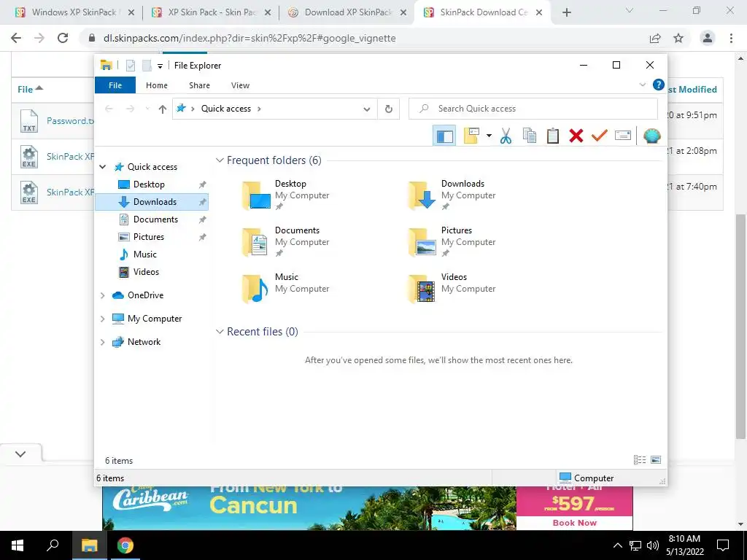Screen dimensions: 747x560
Task: Switch to the Home ribbon tab
Action: [157, 85]
